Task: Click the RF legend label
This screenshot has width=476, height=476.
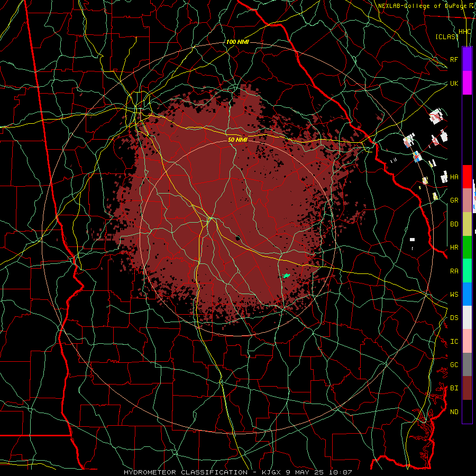Action: 454,59
